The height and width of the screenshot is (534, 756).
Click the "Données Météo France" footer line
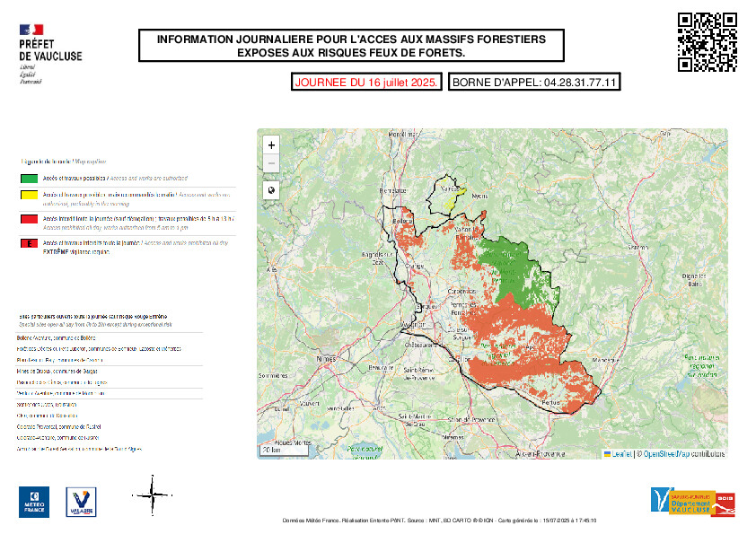(x=439, y=521)
